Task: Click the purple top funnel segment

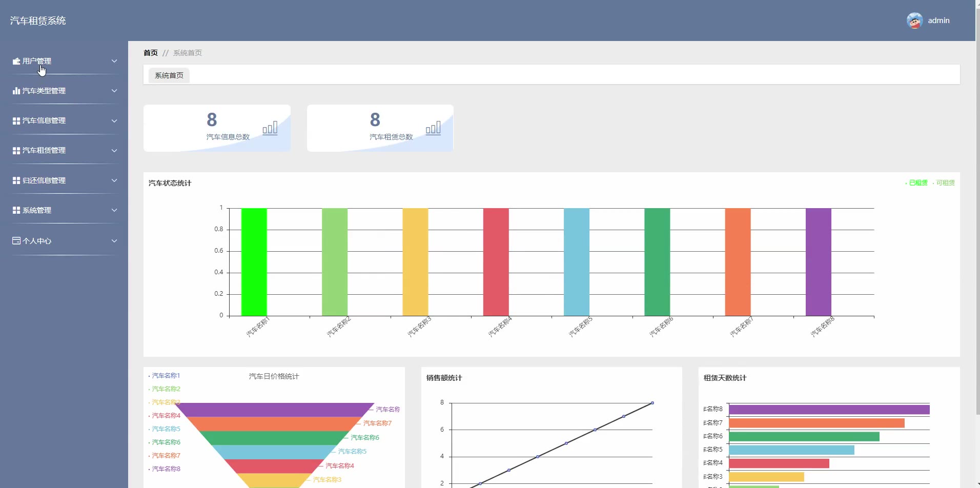Action: [x=275, y=410]
